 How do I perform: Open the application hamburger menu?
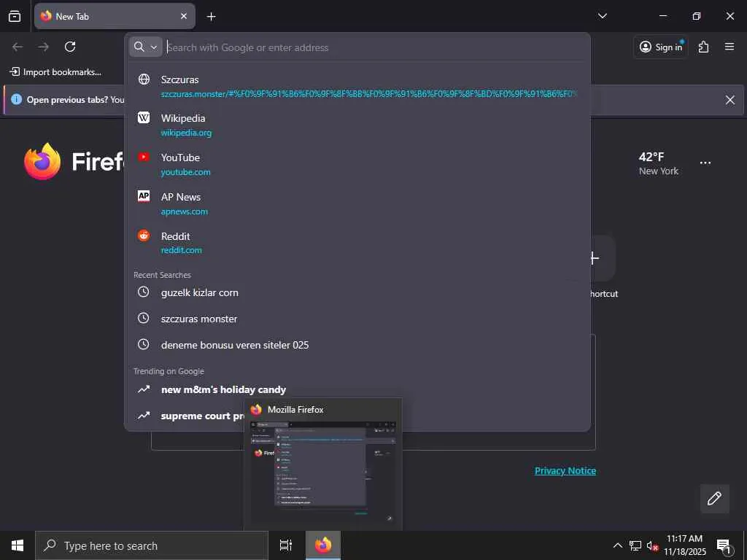(729, 47)
